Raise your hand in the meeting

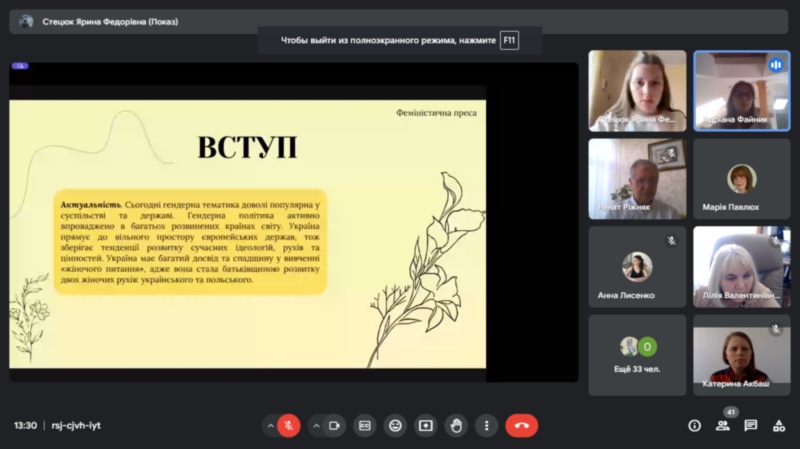456,425
